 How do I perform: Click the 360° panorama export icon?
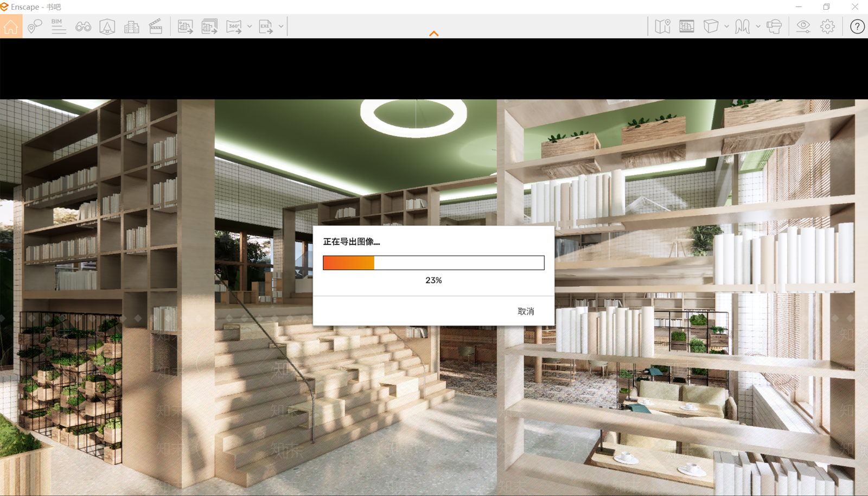[x=234, y=27]
